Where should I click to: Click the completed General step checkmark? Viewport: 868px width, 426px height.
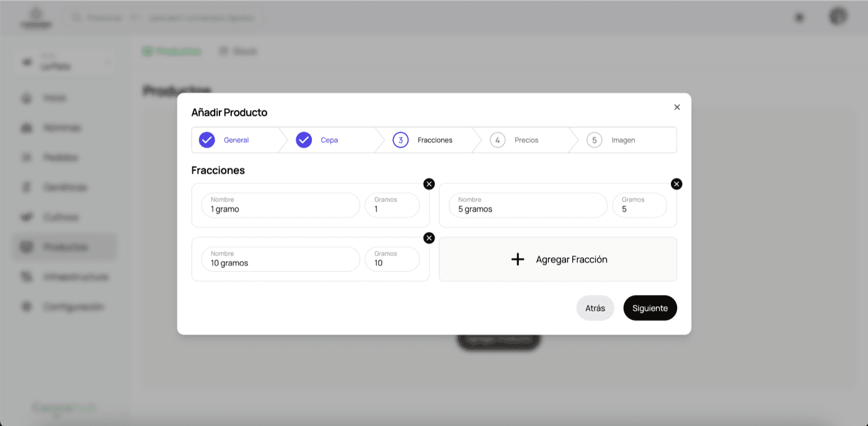[x=207, y=140]
